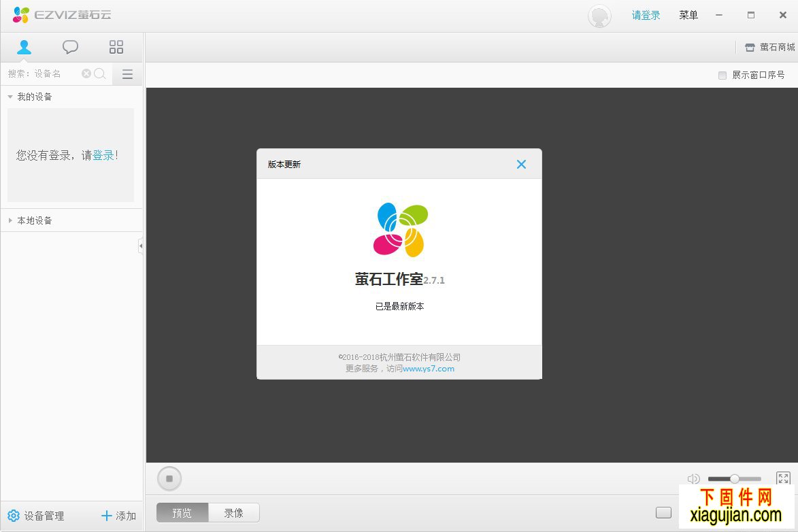798x532 pixels.
Task: Open the 萤石商城 store
Action: (x=769, y=48)
